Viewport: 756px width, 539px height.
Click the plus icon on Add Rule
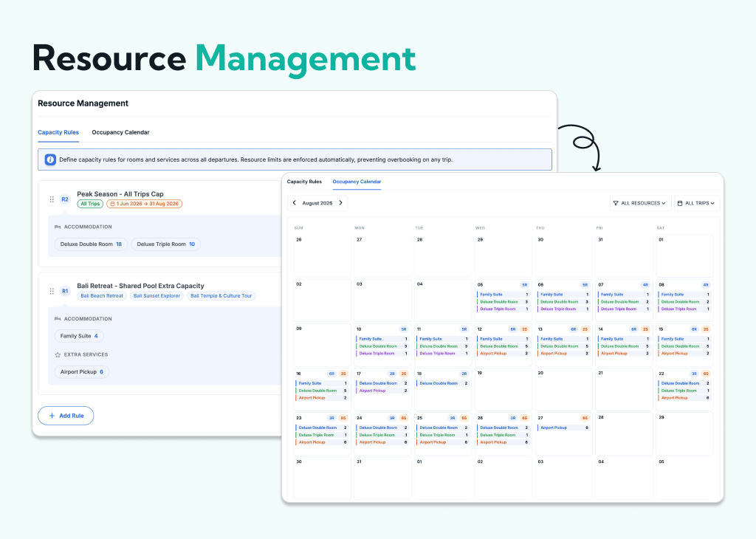click(x=52, y=416)
